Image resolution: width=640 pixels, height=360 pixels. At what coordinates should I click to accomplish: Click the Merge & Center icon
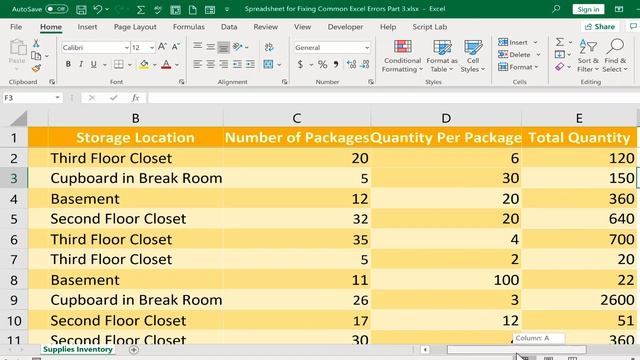pyautogui.click(x=268, y=64)
